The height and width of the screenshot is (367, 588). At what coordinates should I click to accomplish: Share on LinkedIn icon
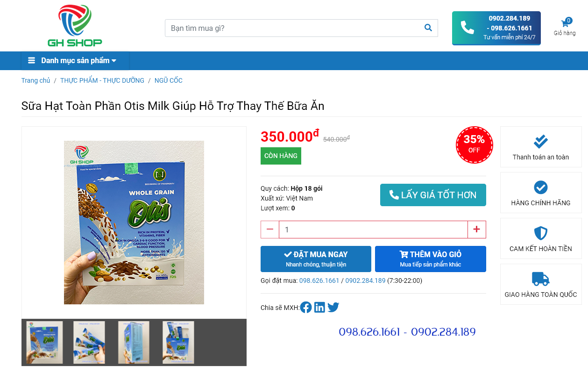[x=319, y=307]
